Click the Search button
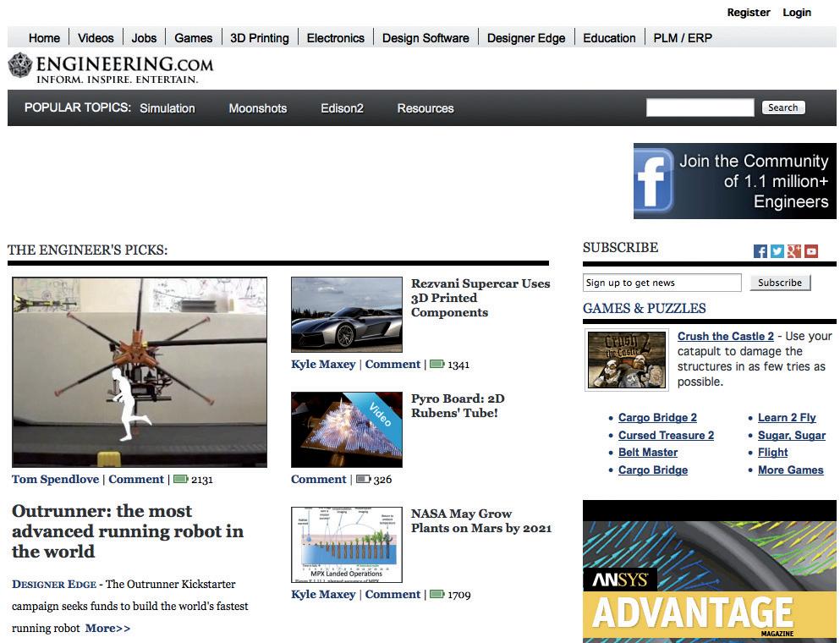 (x=783, y=107)
